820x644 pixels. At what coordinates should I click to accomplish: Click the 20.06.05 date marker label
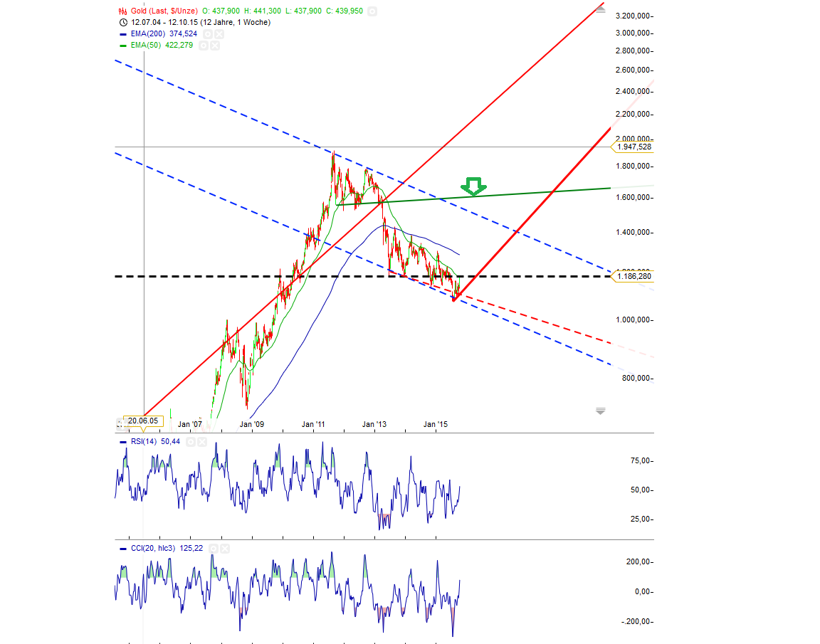click(144, 420)
